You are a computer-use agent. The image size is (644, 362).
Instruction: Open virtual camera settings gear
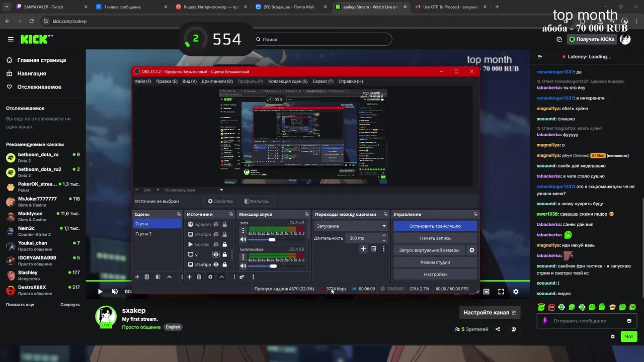tap(472, 250)
